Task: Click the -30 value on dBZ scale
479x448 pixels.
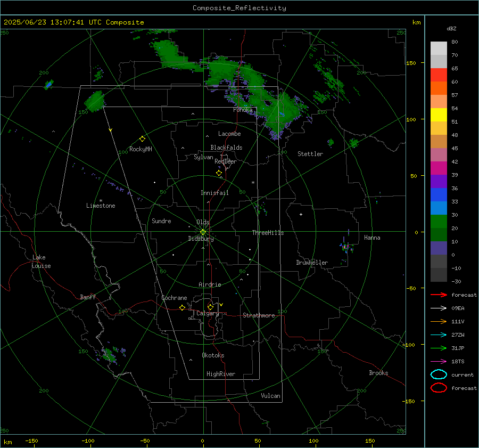Action: tap(456, 281)
